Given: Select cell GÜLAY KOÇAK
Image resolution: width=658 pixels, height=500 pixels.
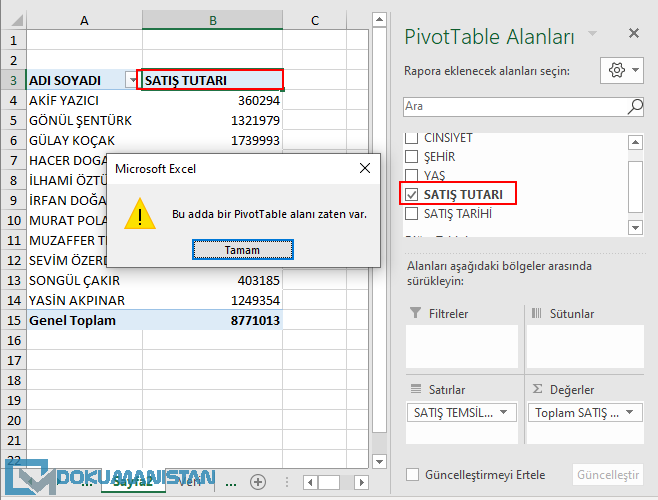Looking at the screenshot, I should (84, 140).
